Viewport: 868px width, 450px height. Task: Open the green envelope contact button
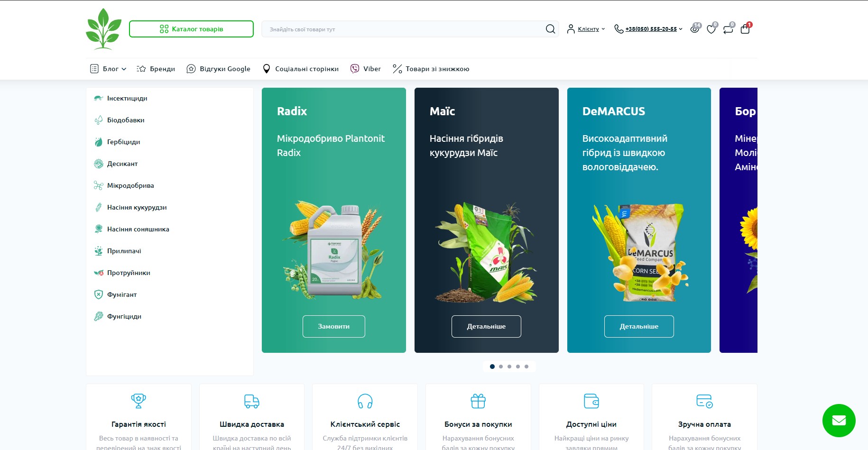click(x=839, y=421)
